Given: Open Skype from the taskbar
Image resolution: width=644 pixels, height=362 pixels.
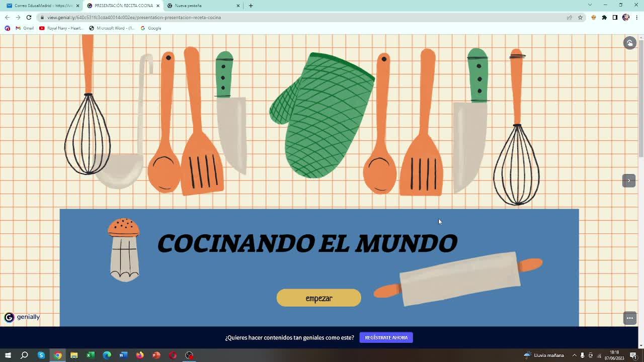Looking at the screenshot, I should (41, 355).
